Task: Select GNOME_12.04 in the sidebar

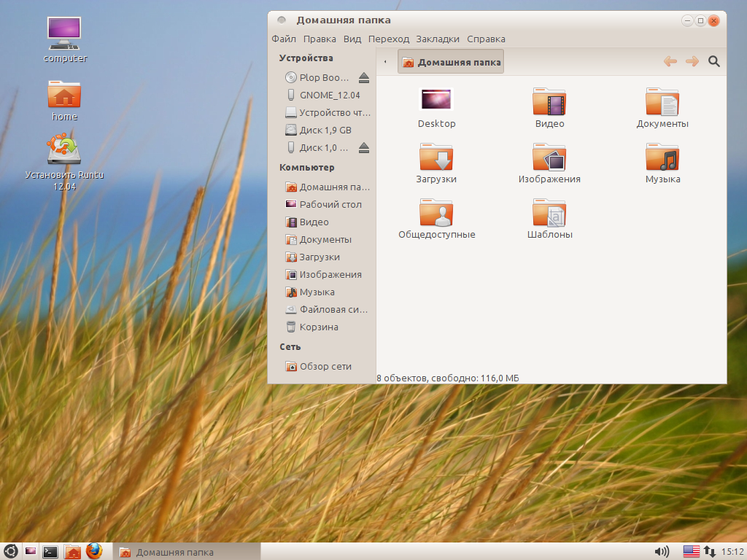Action: [x=322, y=96]
